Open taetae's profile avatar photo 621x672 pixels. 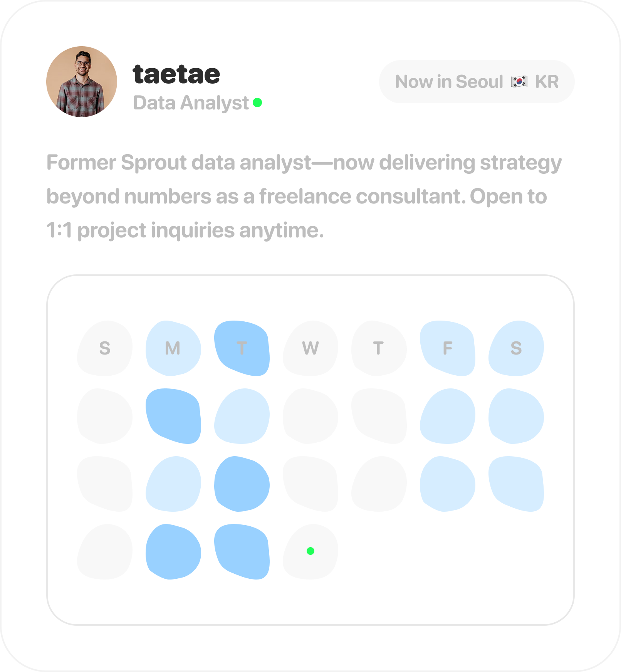82,82
